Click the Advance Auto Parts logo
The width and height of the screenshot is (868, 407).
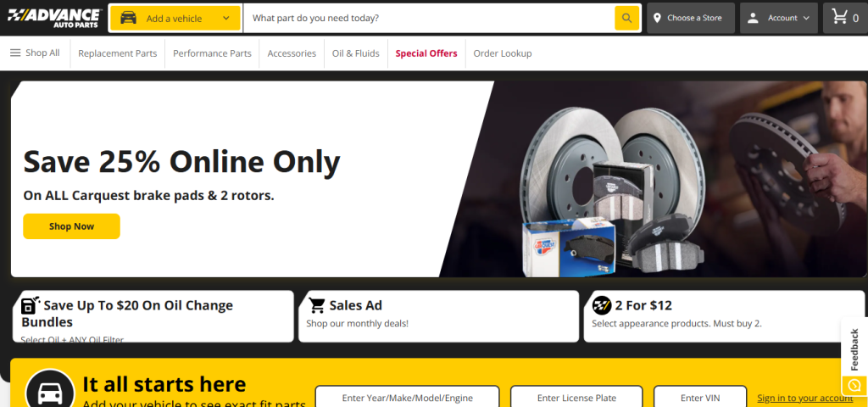[53, 18]
